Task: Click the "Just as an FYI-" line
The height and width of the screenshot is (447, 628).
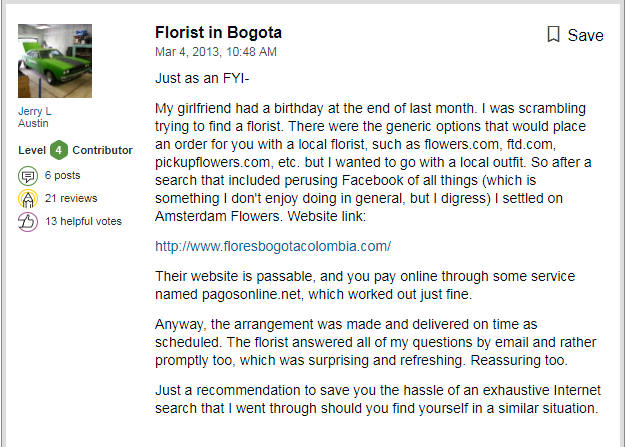Action: (204, 77)
